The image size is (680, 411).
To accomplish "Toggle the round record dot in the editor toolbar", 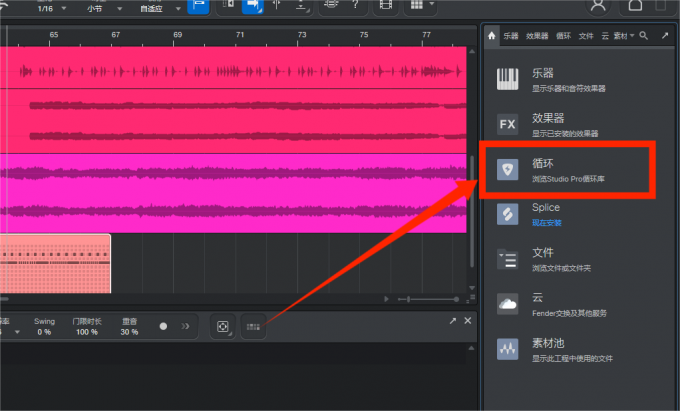I will pos(163,326).
